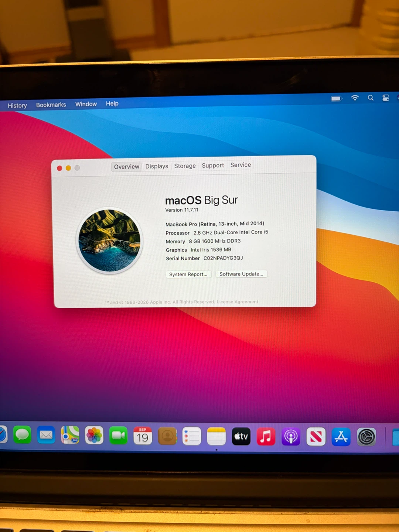This screenshot has height=532, width=399.
Task: Open the Notes app icon
Action: [216, 437]
